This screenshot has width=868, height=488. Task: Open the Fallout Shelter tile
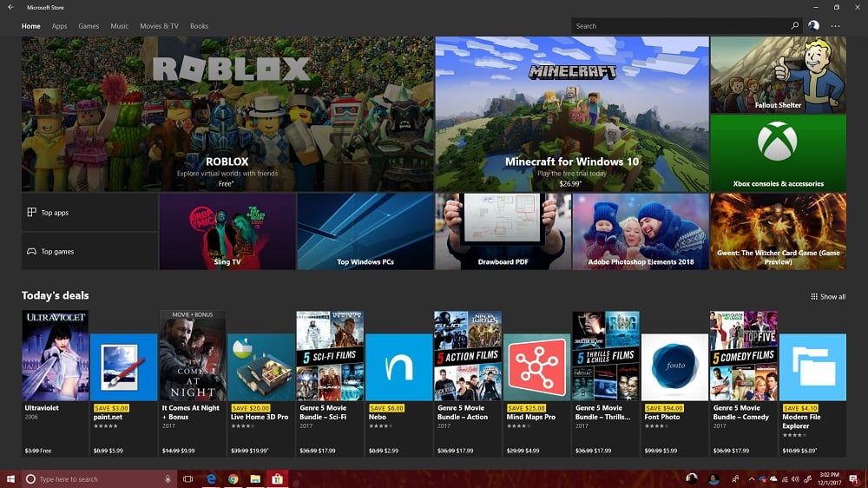778,75
